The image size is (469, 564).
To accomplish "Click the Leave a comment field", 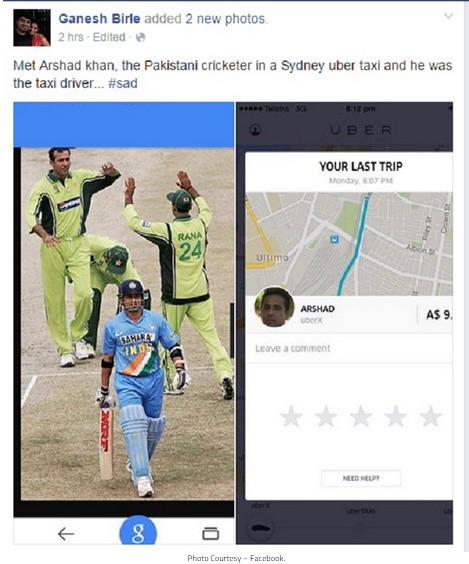I will pyautogui.click(x=349, y=348).
